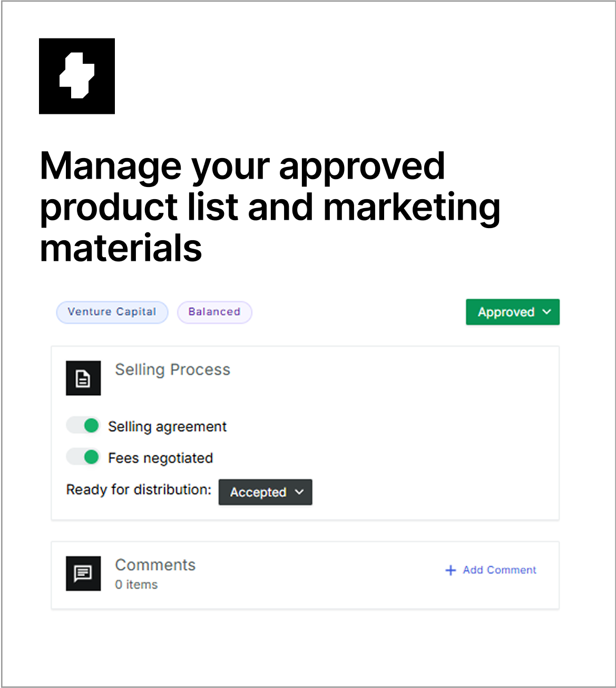The width and height of the screenshot is (616, 688).
Task: Open the Approved status dropdown
Action: point(513,312)
